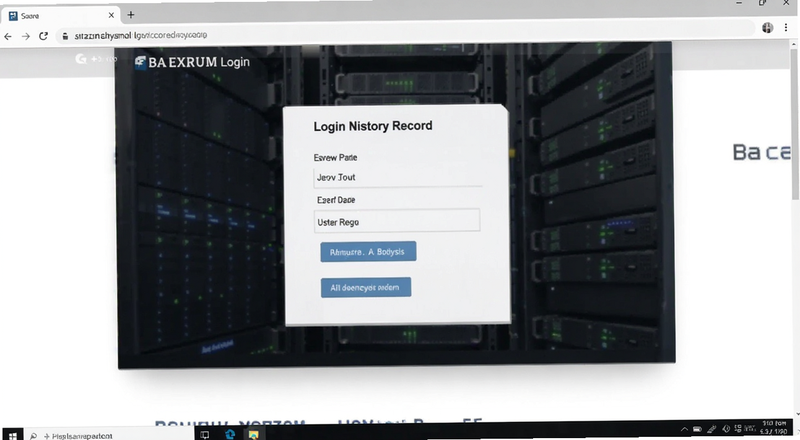Open the Windows Start button

pos(12,435)
